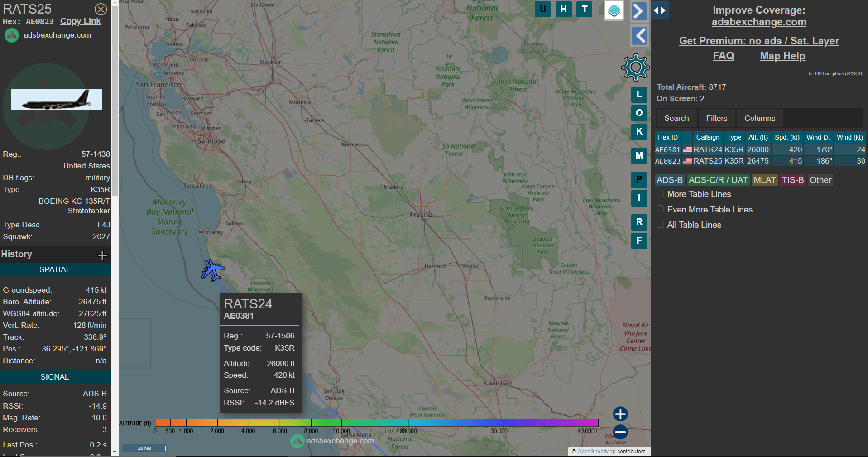Click the position value 36.295°, -121.869°
This screenshot has width=868, height=457.
pyautogui.click(x=74, y=349)
